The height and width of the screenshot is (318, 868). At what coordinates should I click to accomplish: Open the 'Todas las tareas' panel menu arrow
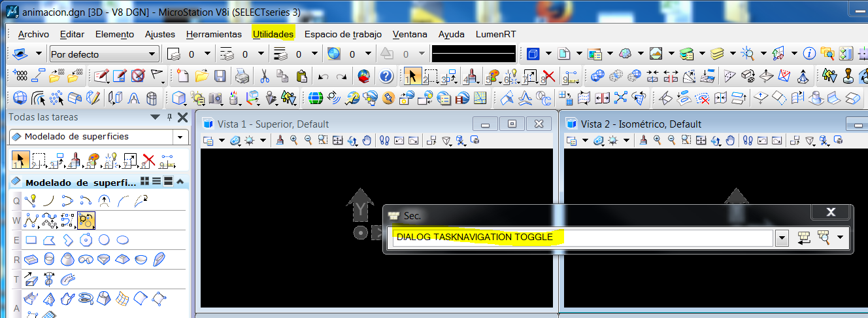155,118
